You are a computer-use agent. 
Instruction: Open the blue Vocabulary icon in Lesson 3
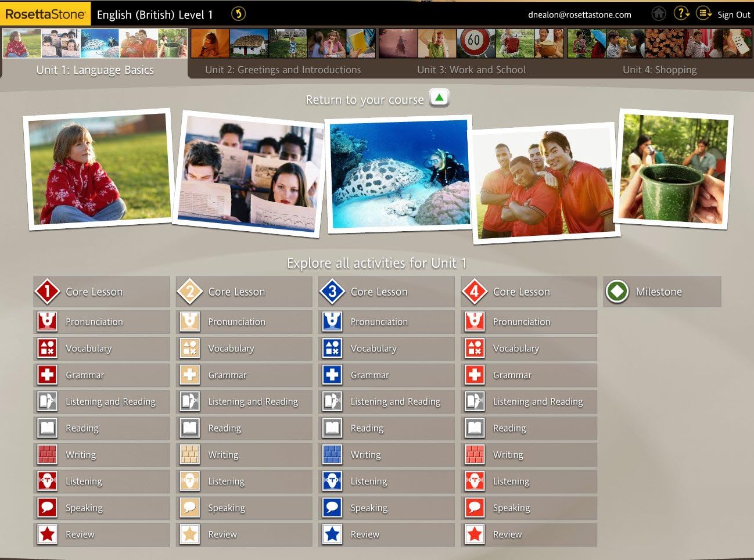tap(332, 349)
